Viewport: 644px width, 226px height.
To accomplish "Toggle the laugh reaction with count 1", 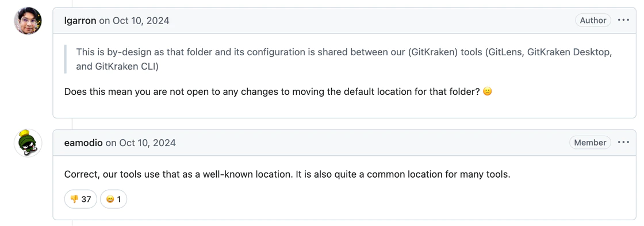I will tap(114, 200).
